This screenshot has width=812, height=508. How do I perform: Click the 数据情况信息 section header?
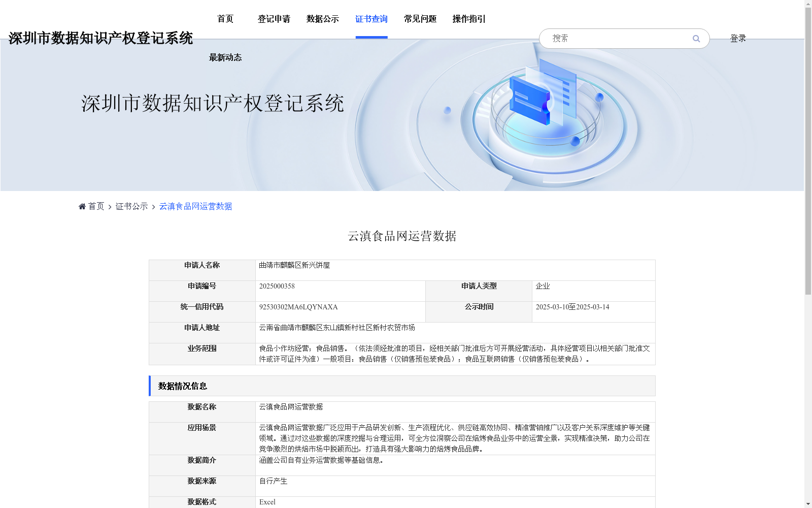coord(402,386)
